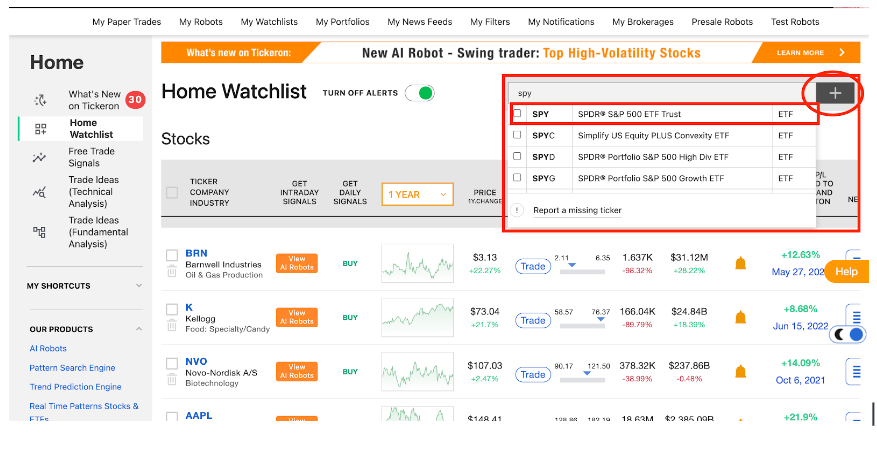Select Home Watchlist sidebar icon
This screenshot has width=877, height=452.
[x=40, y=129]
